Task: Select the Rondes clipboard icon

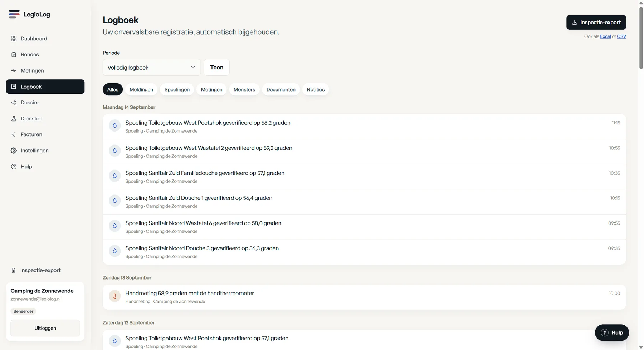Action: (x=14, y=55)
